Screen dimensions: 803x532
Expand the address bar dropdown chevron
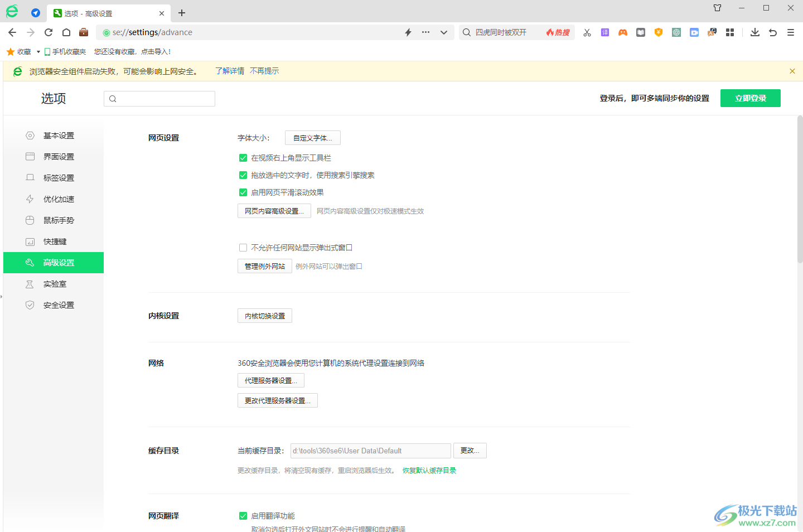coord(444,32)
